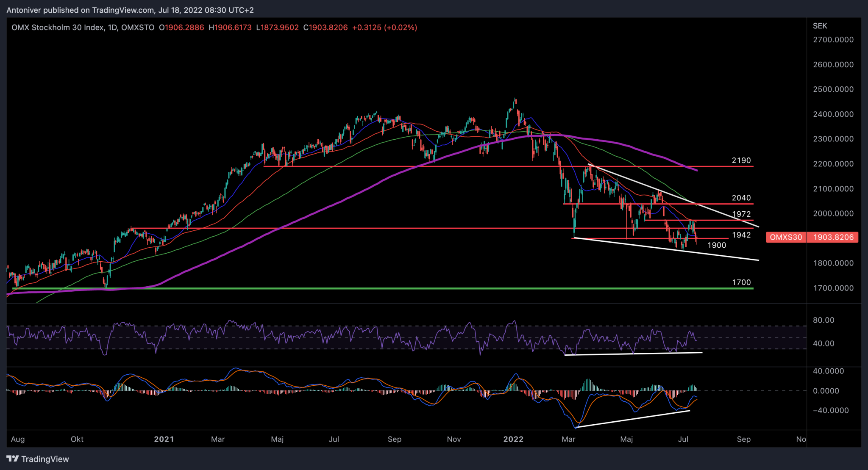
Task: Click the 1900 support level label
Action: pyautogui.click(x=717, y=245)
